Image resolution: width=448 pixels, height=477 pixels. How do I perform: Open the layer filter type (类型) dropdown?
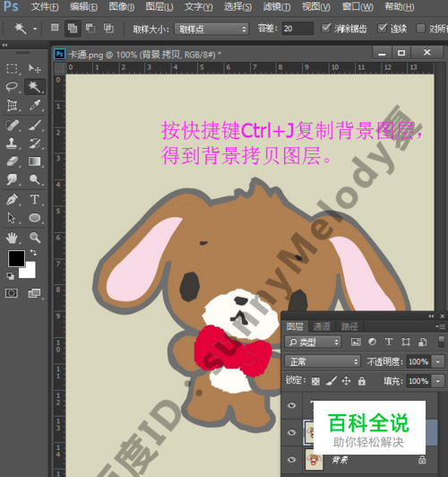point(313,343)
